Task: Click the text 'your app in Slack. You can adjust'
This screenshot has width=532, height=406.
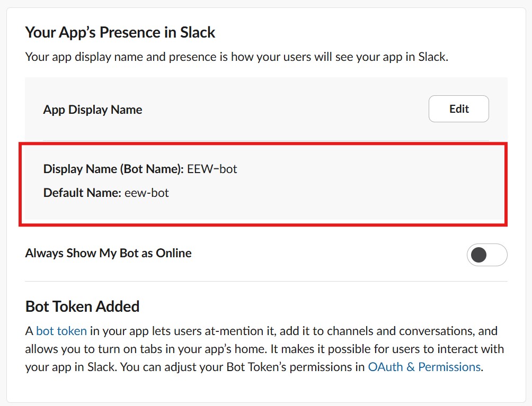Action: pos(108,367)
